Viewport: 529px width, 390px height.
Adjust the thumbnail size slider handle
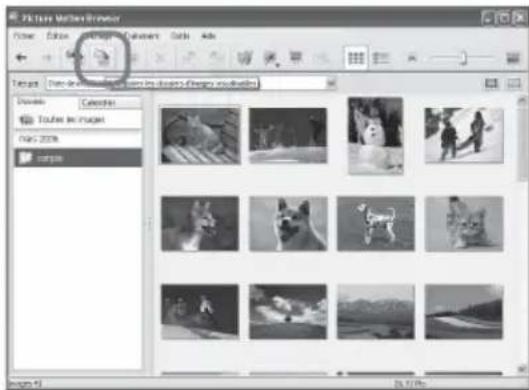[464, 58]
